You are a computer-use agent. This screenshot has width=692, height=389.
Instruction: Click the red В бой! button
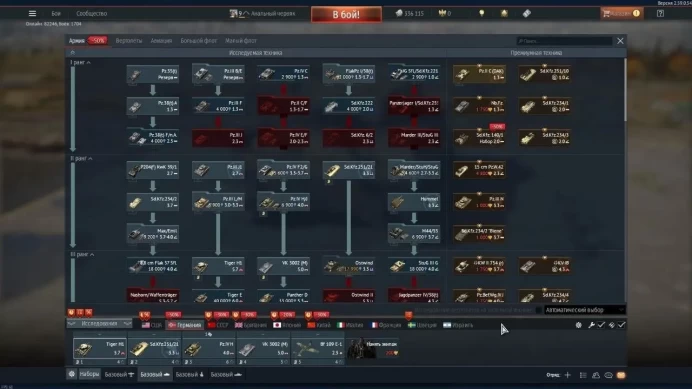[x=346, y=14]
